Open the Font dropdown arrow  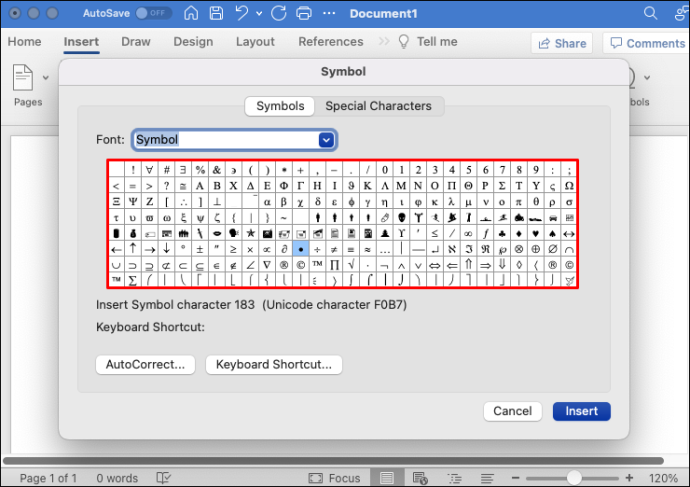click(326, 140)
